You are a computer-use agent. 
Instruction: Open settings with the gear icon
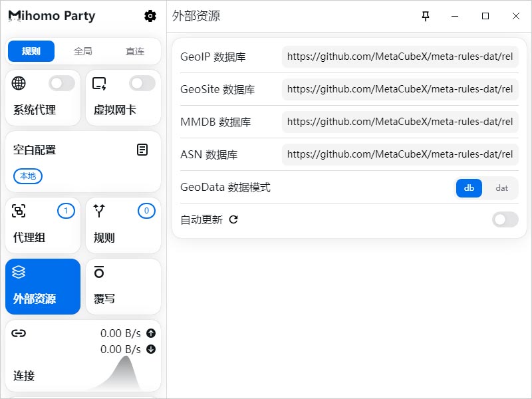(x=150, y=15)
